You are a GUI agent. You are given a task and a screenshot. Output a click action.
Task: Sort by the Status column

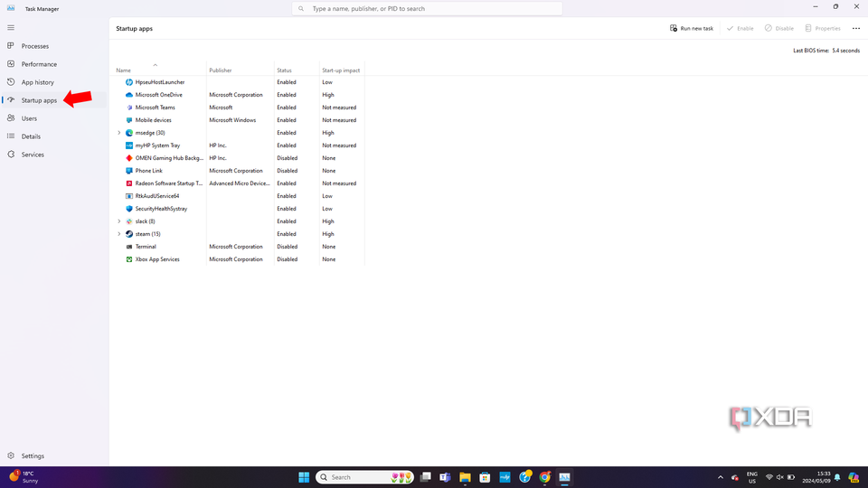click(284, 70)
